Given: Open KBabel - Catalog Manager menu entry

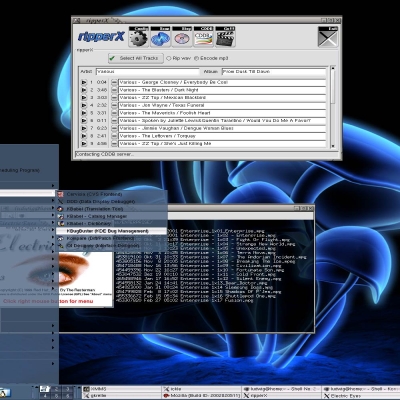Looking at the screenshot, I should click(x=112, y=216).
